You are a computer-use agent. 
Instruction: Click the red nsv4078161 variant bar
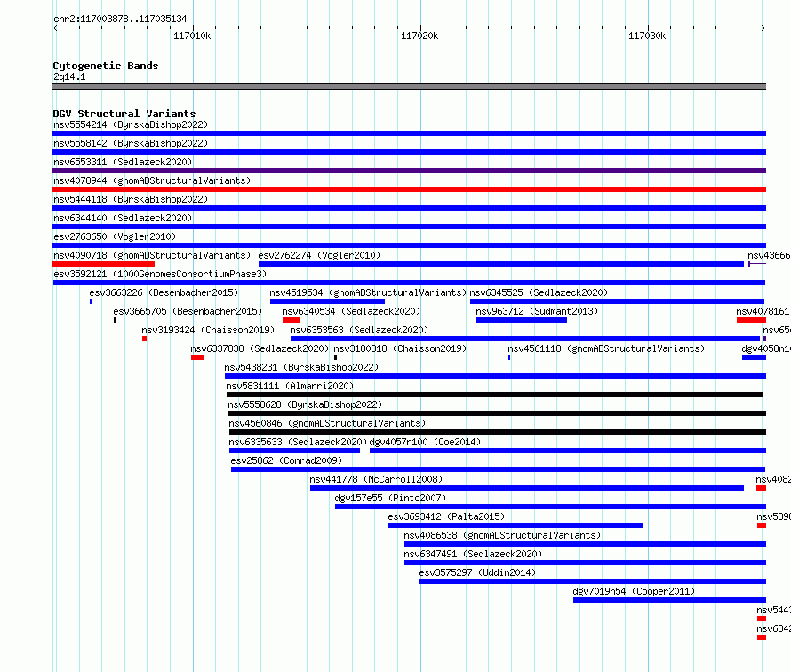[751, 320]
